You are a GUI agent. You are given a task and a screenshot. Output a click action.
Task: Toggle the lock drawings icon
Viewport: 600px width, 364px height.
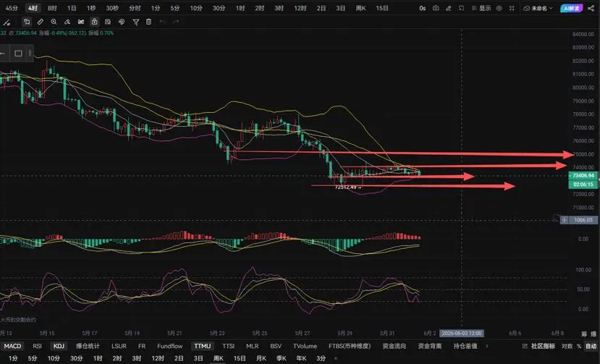(x=95, y=22)
